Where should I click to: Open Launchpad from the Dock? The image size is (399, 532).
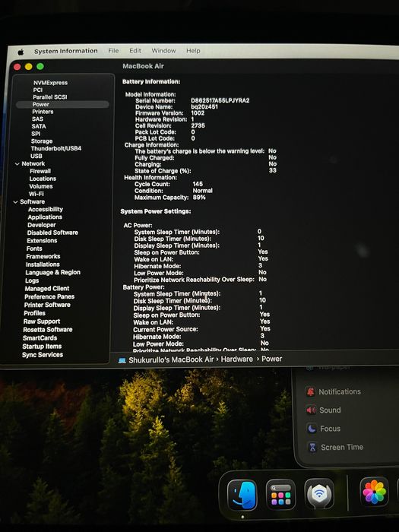[280, 494]
